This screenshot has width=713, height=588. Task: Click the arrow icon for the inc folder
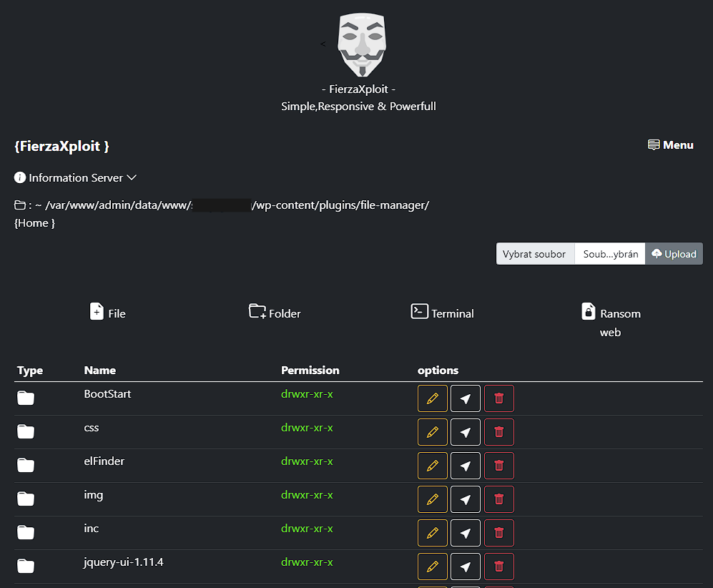coord(466,533)
